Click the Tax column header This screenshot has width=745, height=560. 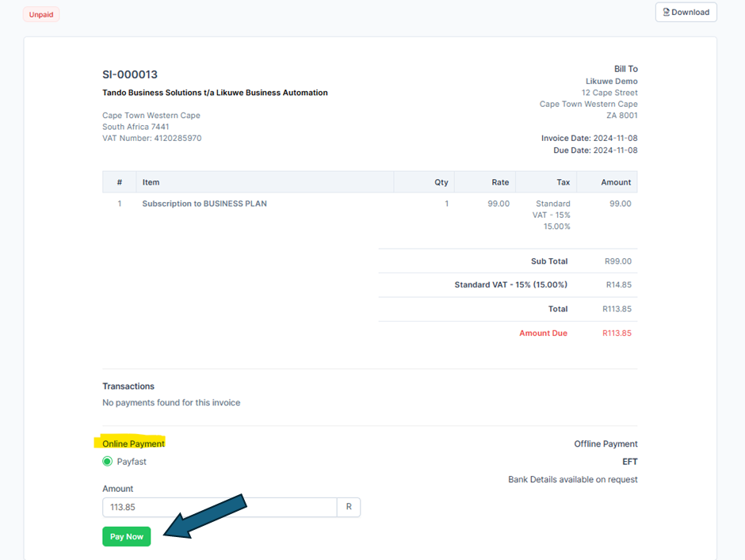[563, 182]
